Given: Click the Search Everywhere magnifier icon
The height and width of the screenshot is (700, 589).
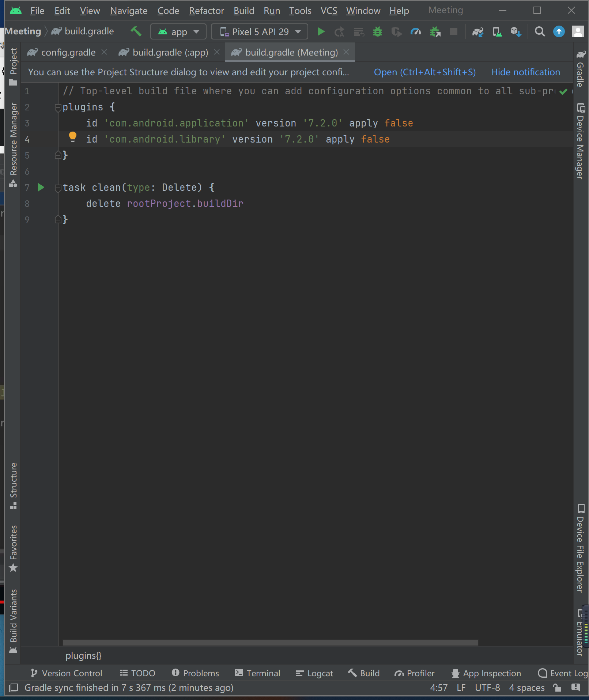Looking at the screenshot, I should tap(540, 32).
